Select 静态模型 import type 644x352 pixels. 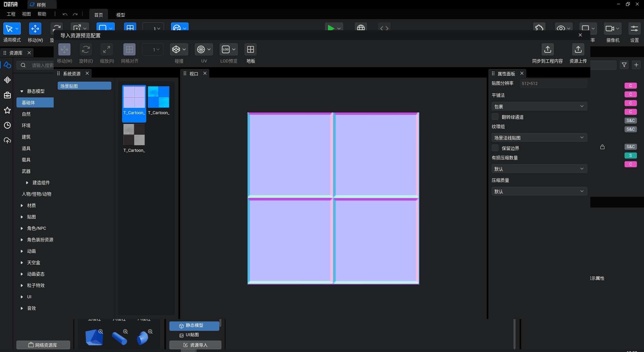(x=194, y=325)
